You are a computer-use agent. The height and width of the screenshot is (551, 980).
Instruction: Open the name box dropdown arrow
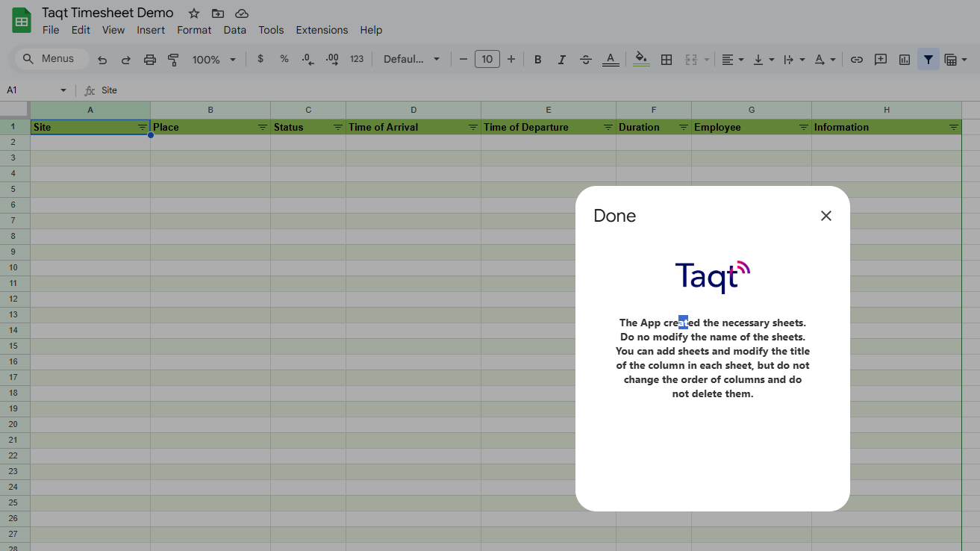[63, 90]
